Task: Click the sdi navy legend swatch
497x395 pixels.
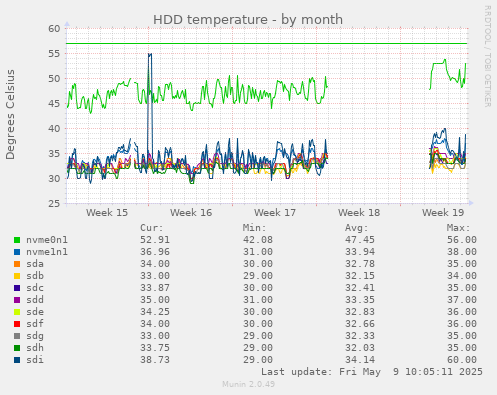Action: [17, 360]
